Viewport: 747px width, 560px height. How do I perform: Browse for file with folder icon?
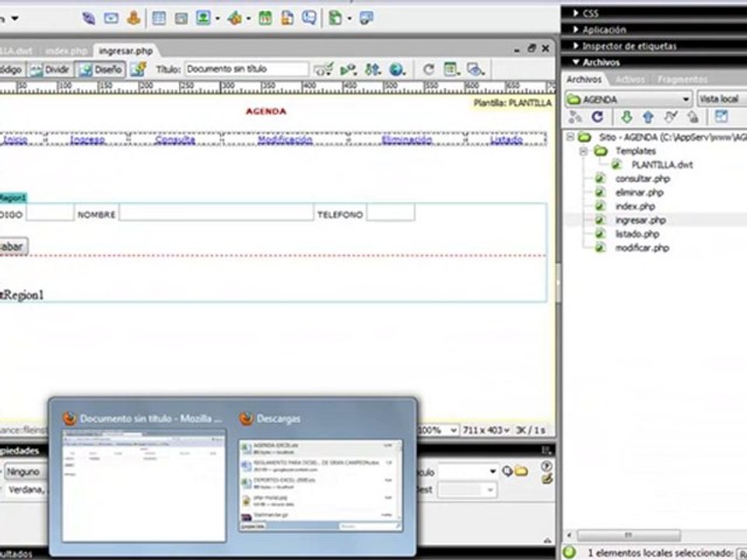[521, 471]
